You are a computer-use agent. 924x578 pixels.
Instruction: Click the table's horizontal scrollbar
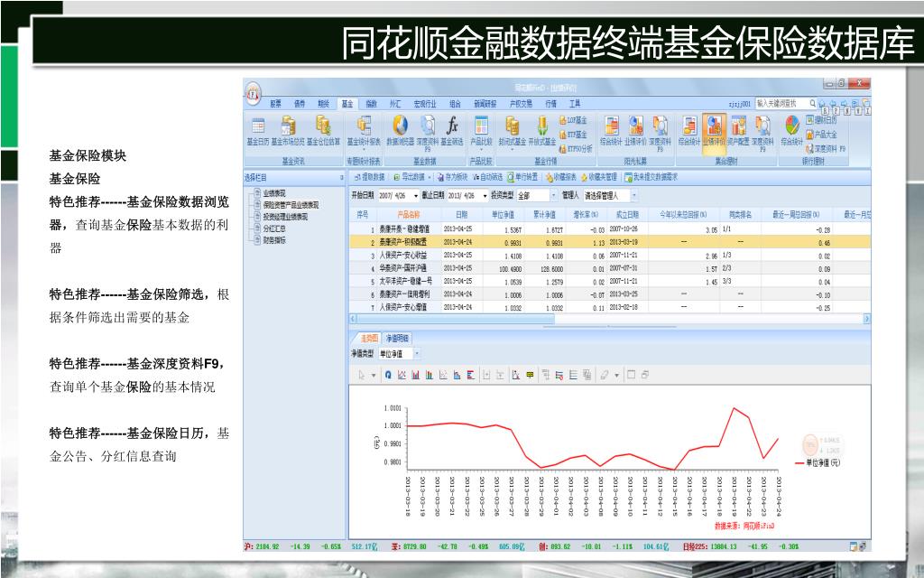(x=609, y=319)
